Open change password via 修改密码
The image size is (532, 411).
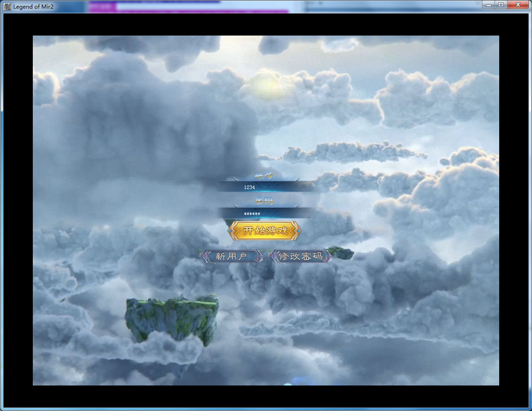tap(301, 256)
